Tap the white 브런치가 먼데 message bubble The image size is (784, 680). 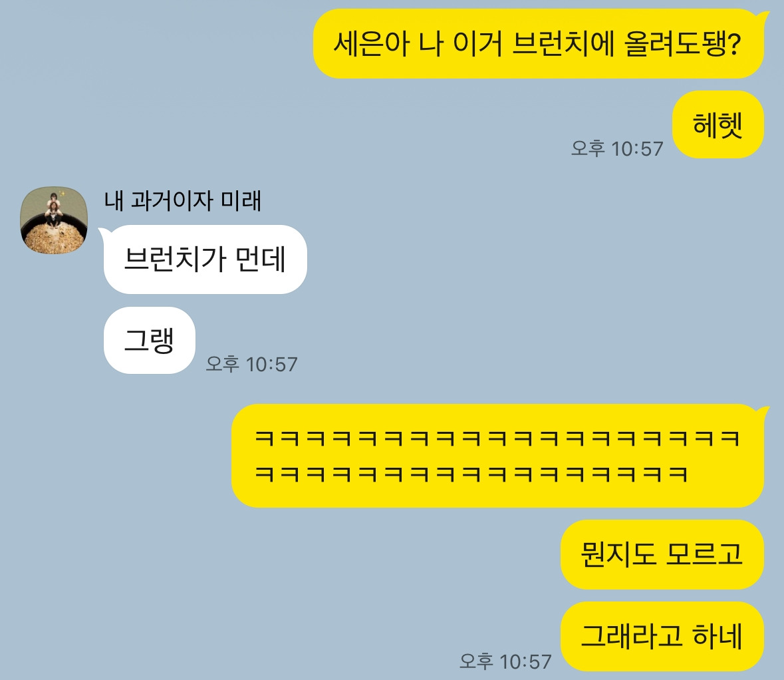click(x=205, y=259)
